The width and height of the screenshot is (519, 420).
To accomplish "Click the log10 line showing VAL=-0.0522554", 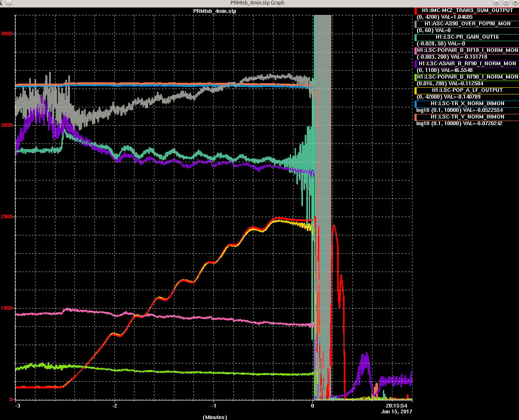I will click(459, 110).
